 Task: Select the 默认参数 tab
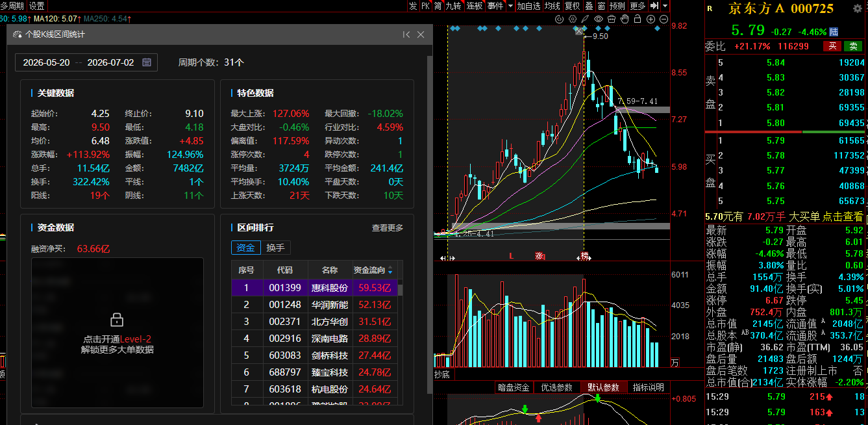[x=604, y=387]
